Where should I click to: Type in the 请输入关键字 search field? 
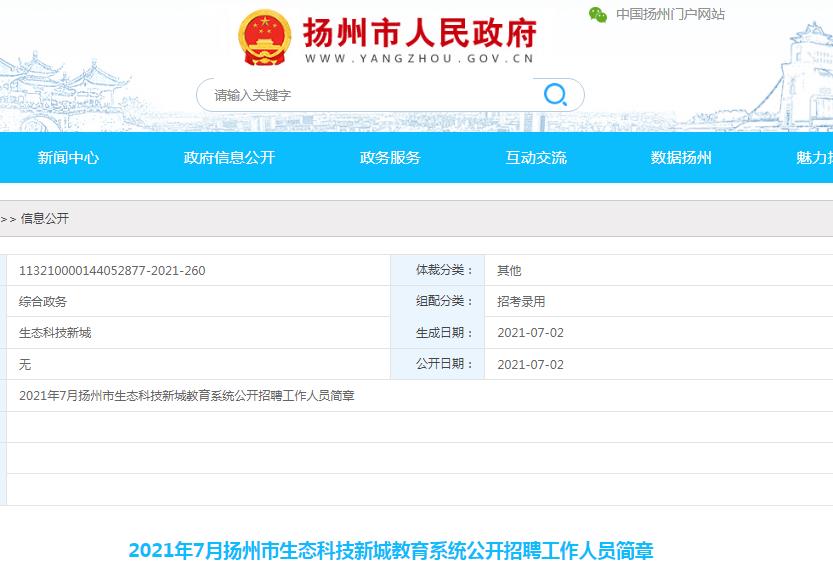(370, 95)
